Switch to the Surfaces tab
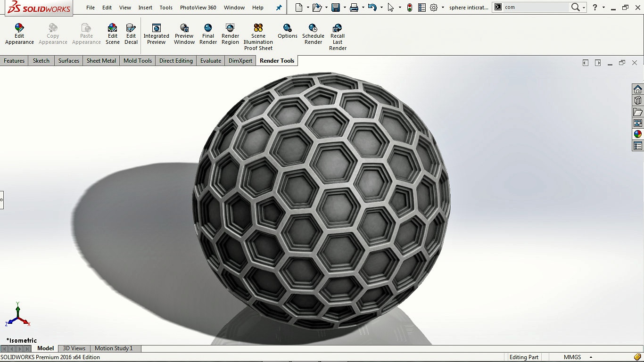The image size is (644, 362). (68, 60)
